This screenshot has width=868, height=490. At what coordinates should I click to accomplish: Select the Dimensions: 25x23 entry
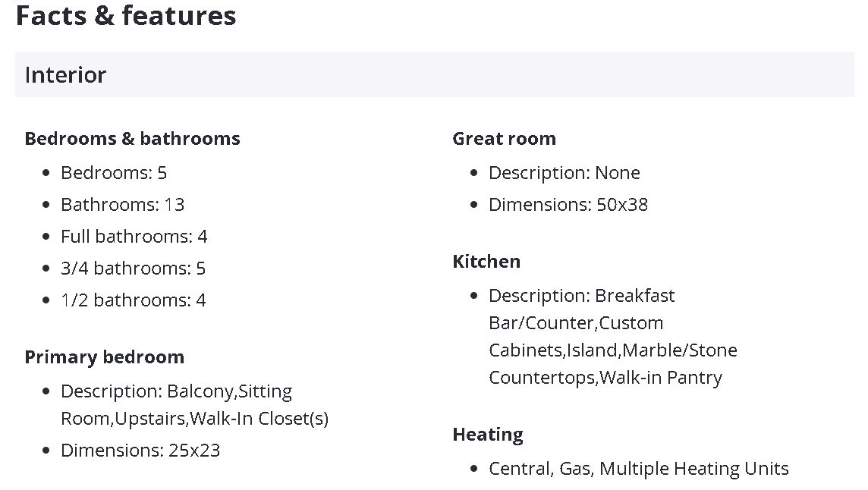coord(140,451)
